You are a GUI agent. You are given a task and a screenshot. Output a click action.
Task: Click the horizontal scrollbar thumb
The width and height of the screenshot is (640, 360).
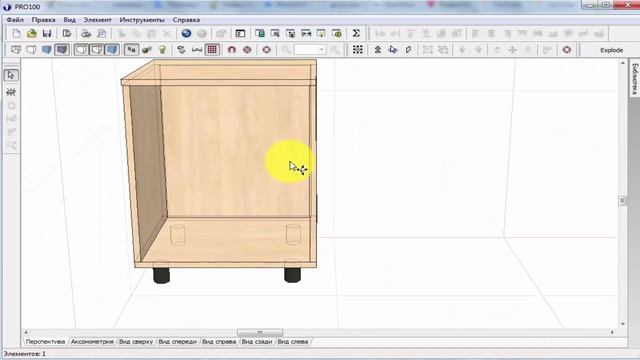coord(260,332)
